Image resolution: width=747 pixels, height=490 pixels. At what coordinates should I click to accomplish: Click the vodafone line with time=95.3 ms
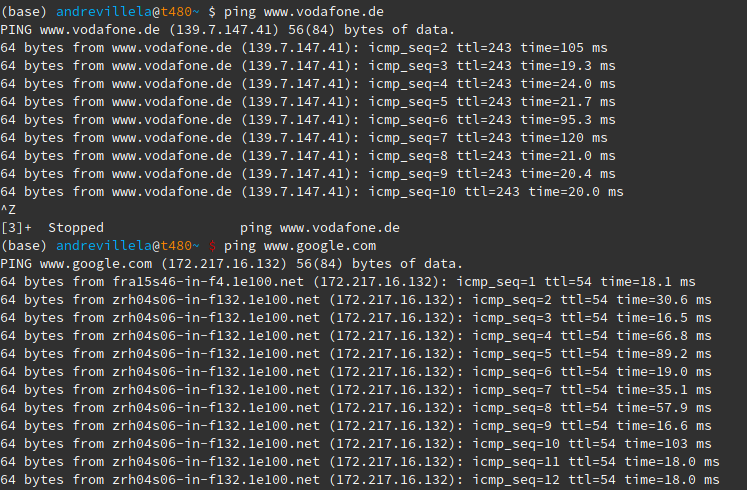coord(308,120)
